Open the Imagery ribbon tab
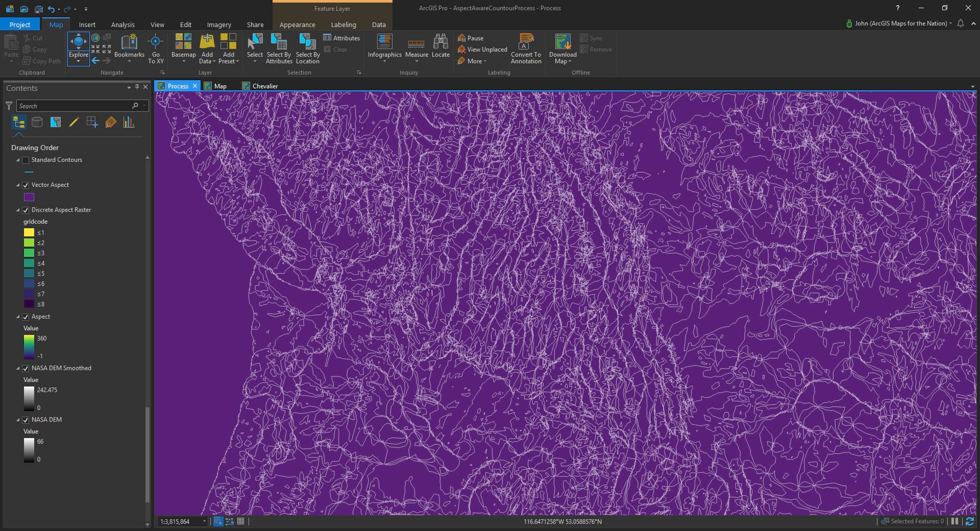Screen dimensions: 980x531 pos(219,25)
